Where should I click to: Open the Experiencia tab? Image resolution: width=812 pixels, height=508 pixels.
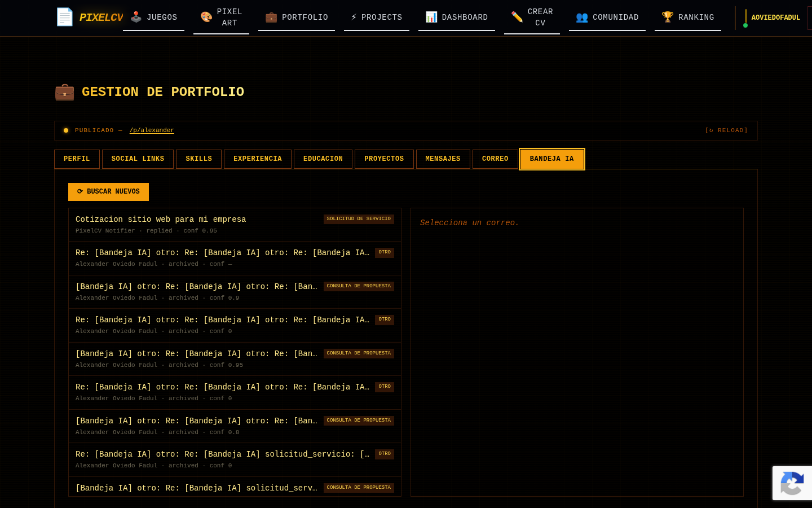pyautogui.click(x=258, y=159)
